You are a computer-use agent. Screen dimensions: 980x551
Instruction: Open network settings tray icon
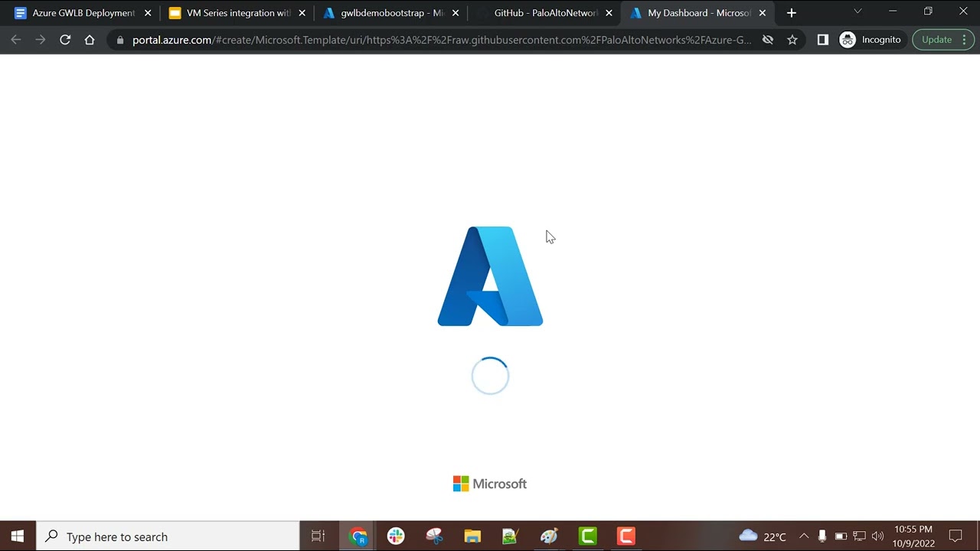(x=859, y=536)
